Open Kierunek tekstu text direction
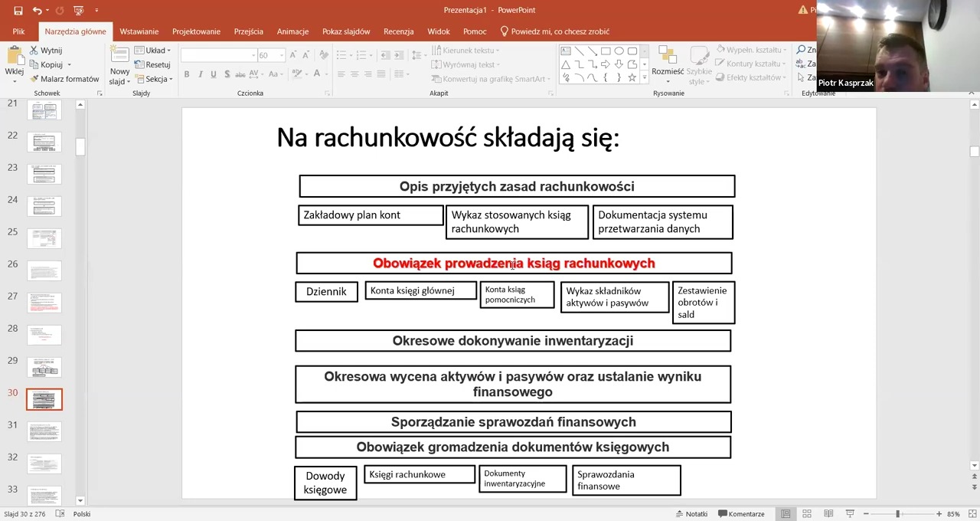This screenshot has height=521, width=980. click(x=465, y=51)
